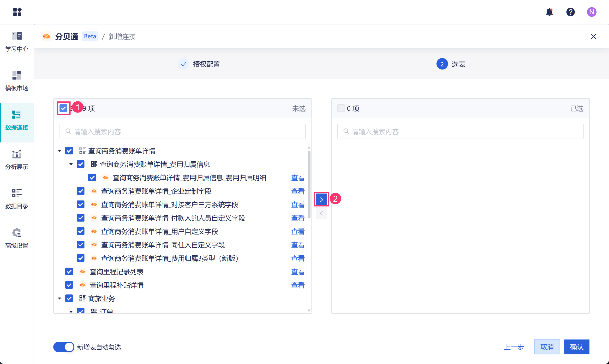Open the app grid icon at top left

pos(17,12)
